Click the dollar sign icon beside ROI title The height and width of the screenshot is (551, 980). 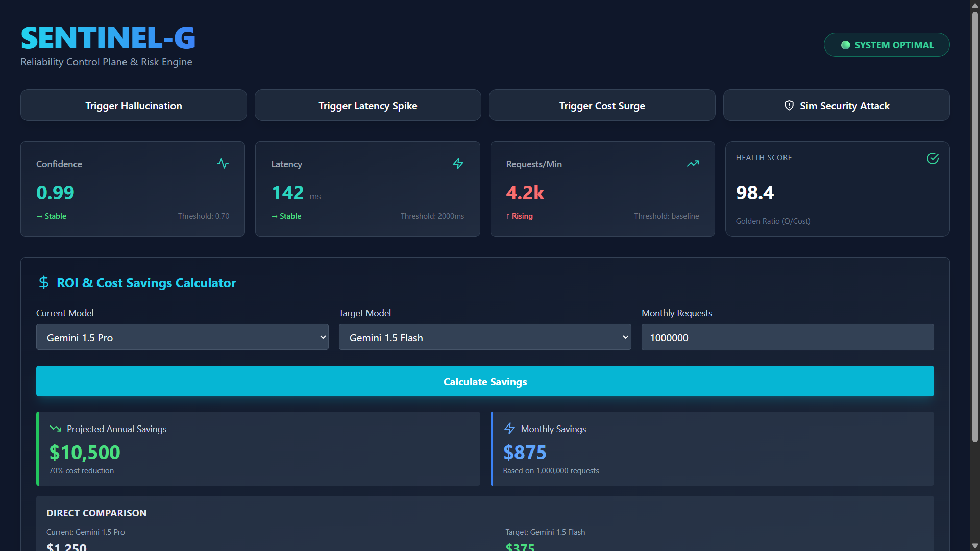pos(44,282)
